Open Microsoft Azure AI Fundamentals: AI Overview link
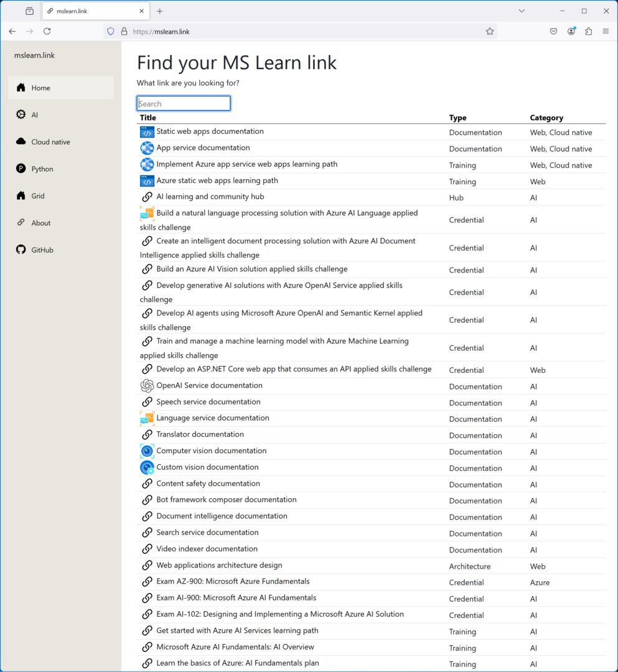618x672 pixels. click(235, 646)
